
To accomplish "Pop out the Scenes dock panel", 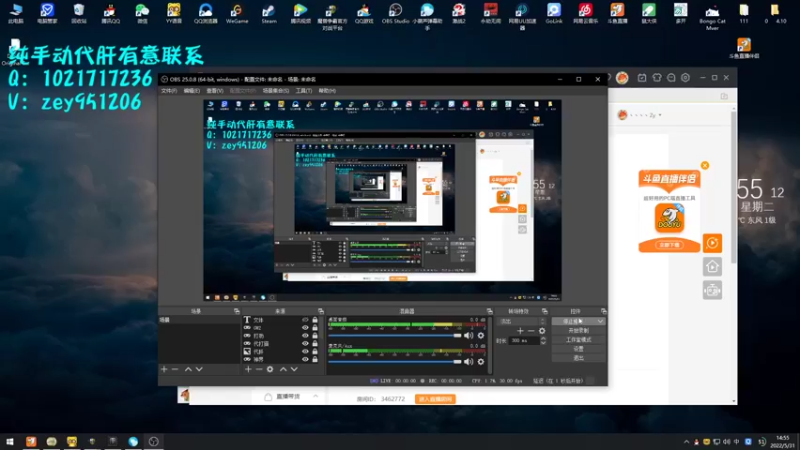I will point(236,311).
